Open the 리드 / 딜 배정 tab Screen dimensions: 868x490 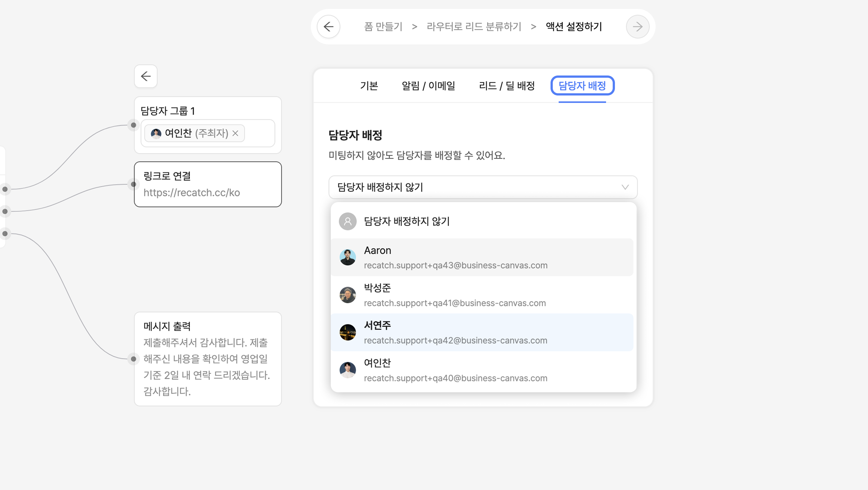point(506,86)
